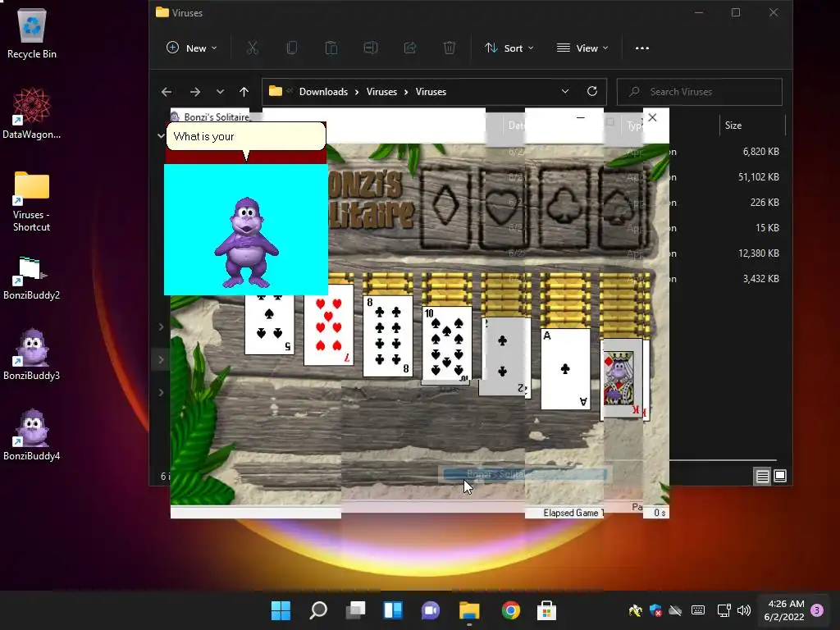Open the View dropdown in Explorer

click(x=582, y=48)
